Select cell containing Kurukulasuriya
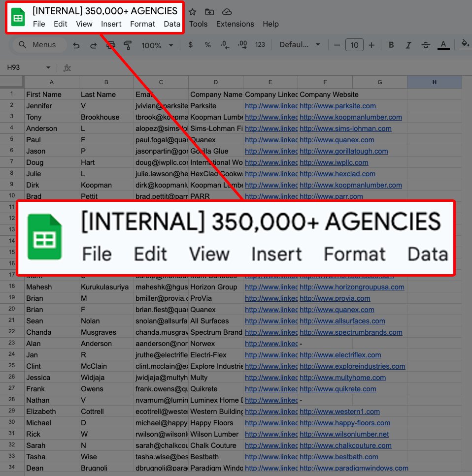 106,287
